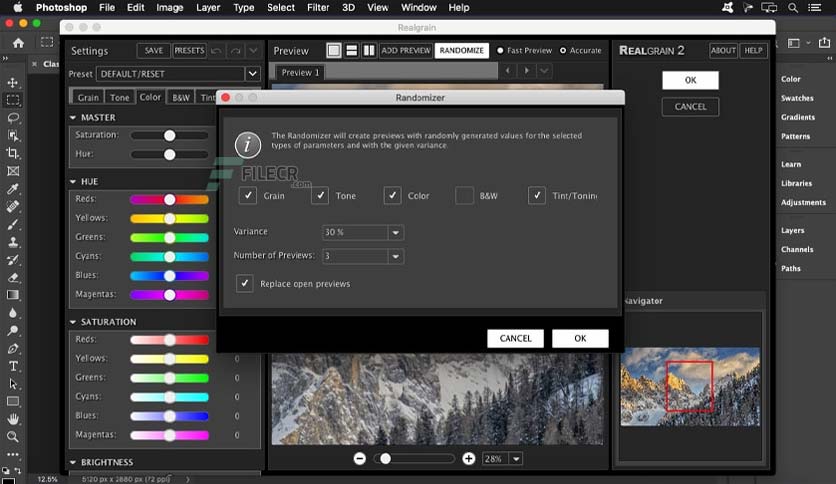This screenshot has width=836, height=484.
Task: Select the Hand tool
Action: [x=13, y=419]
